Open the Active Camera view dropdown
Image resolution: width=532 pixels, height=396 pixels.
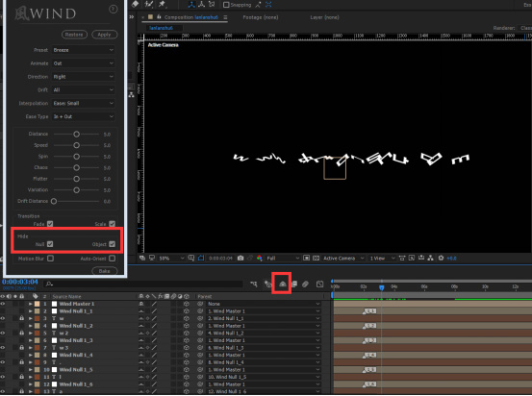343,259
